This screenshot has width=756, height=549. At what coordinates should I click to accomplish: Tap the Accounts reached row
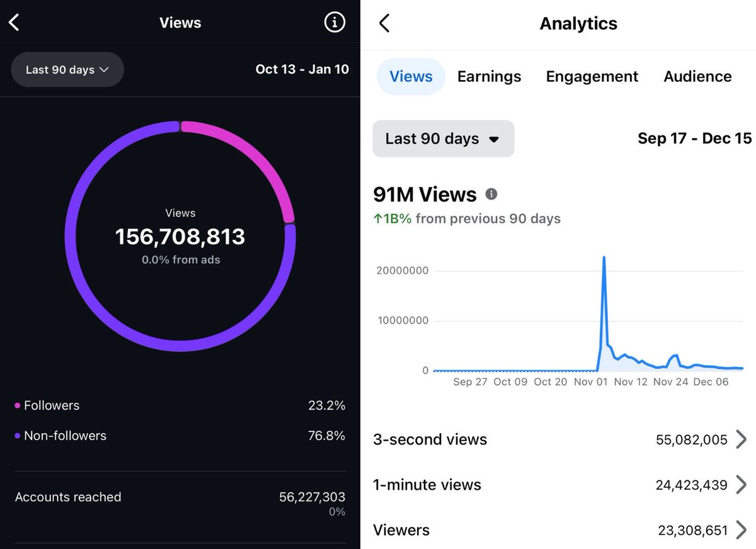180,504
